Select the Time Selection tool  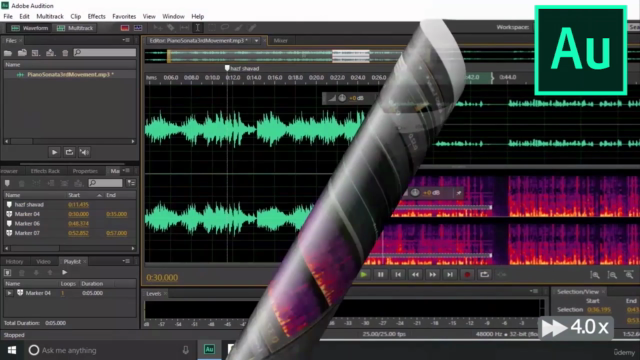tap(198, 28)
